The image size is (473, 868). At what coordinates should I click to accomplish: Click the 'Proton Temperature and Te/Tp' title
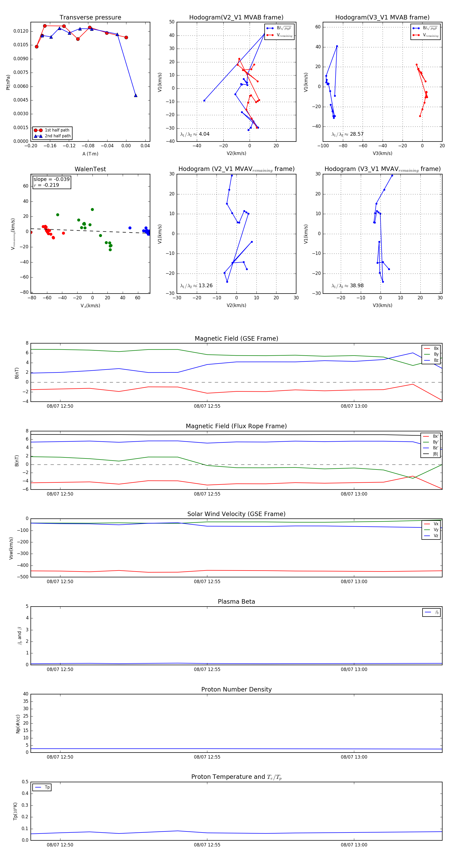point(236,777)
